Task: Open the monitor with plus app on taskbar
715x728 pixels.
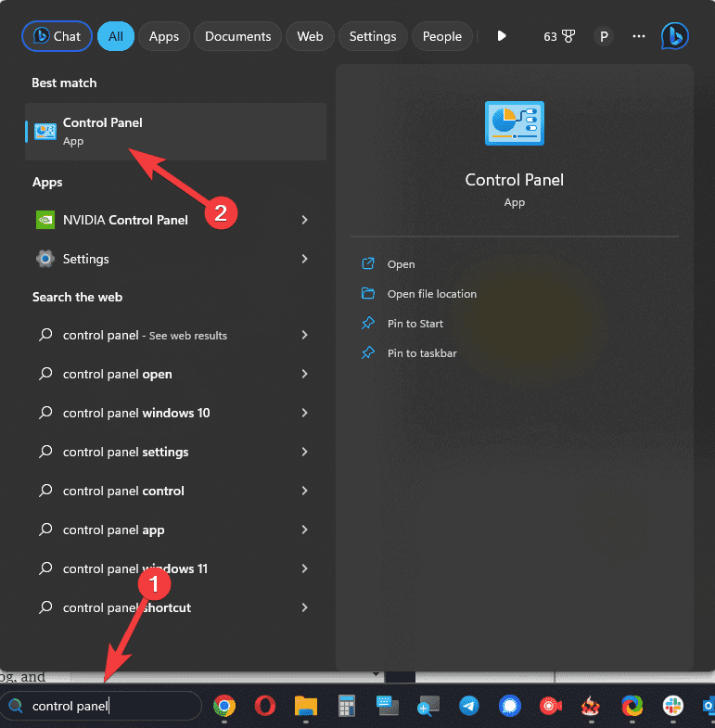Action: (x=428, y=706)
